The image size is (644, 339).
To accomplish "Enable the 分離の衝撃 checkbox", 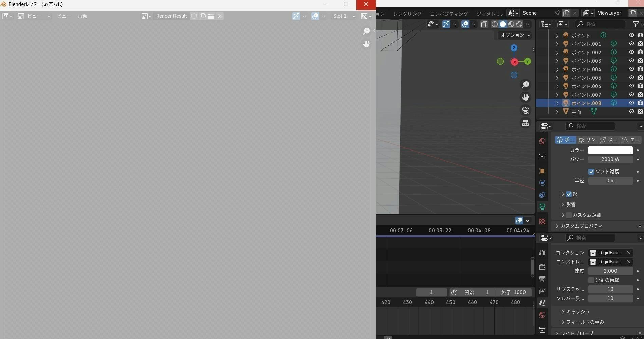I will click(x=591, y=280).
